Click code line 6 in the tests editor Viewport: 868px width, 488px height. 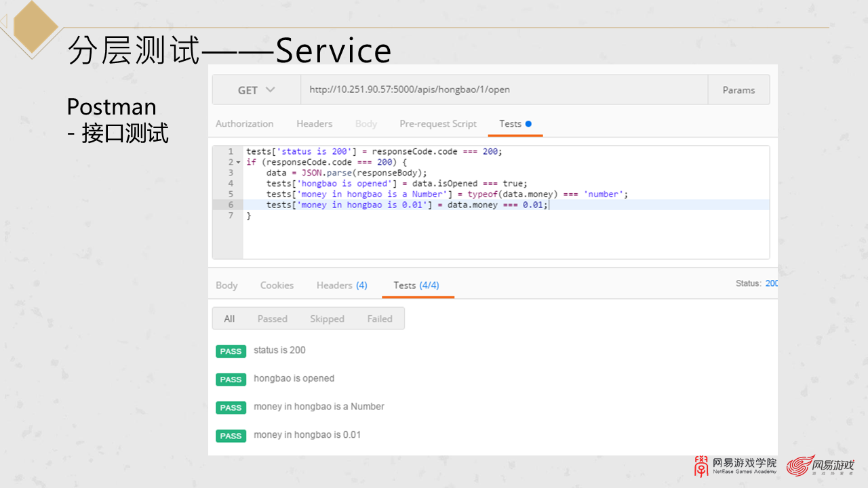click(x=407, y=205)
